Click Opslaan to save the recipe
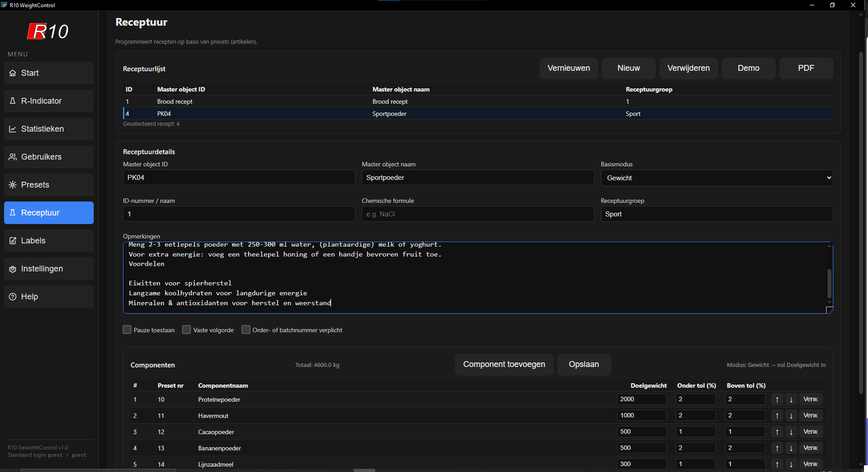Screen dimensions: 868x472 (x=583, y=364)
